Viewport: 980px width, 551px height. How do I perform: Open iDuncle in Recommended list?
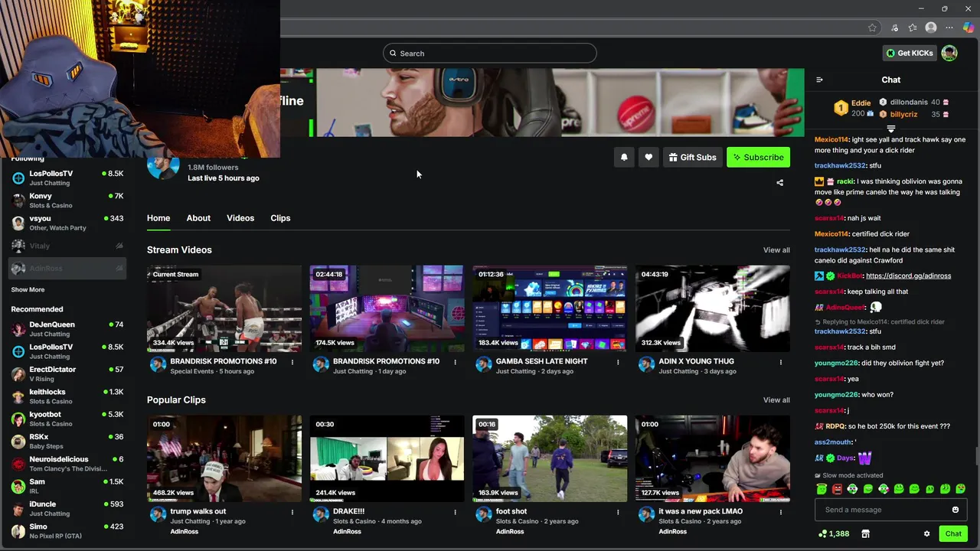click(x=67, y=508)
